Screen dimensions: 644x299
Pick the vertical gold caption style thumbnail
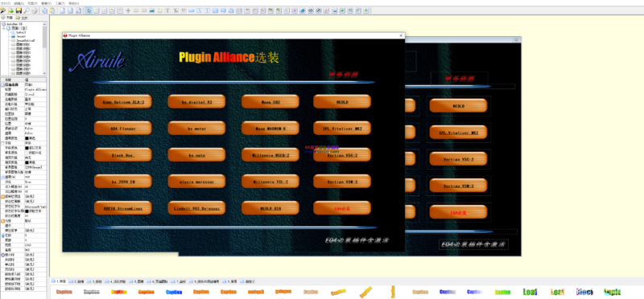(393, 292)
